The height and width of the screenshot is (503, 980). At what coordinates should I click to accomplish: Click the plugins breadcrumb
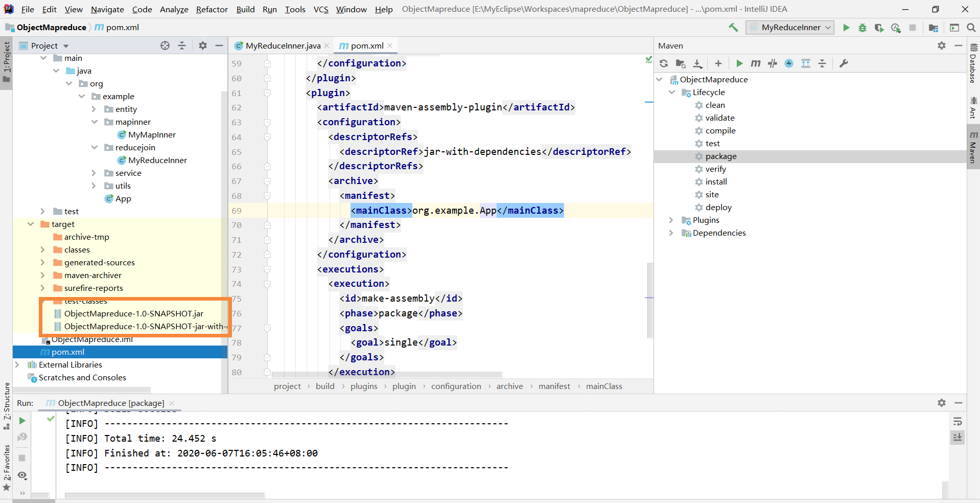click(x=364, y=386)
